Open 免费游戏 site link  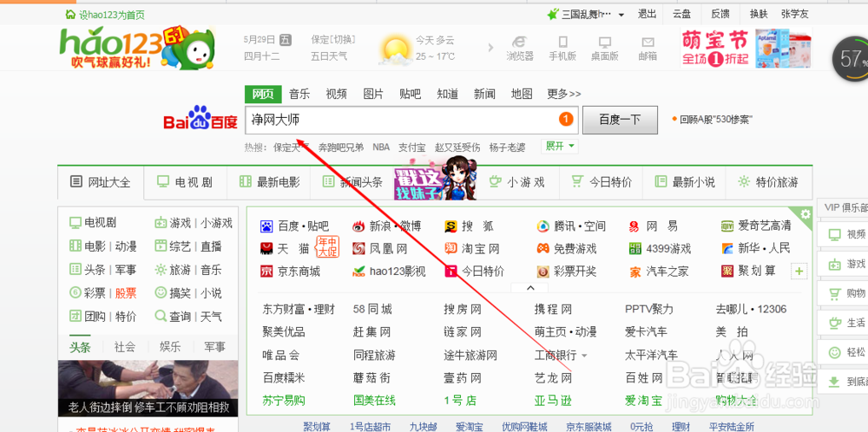567,248
